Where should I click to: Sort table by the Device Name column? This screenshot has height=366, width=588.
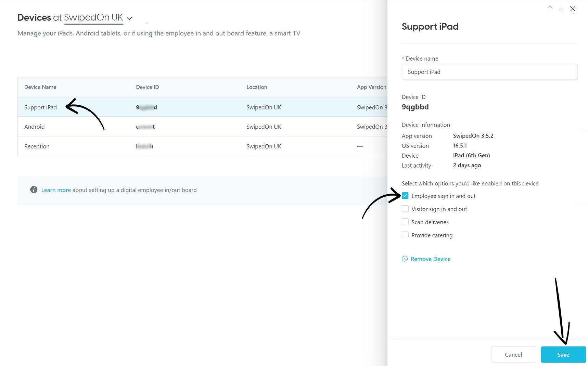click(x=40, y=87)
